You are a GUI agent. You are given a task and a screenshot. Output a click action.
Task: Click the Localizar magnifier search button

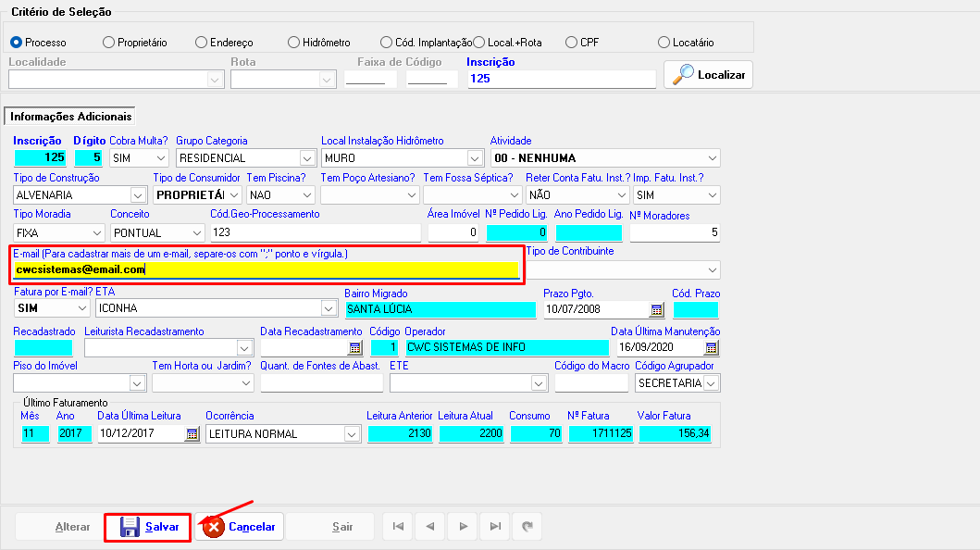pos(708,75)
